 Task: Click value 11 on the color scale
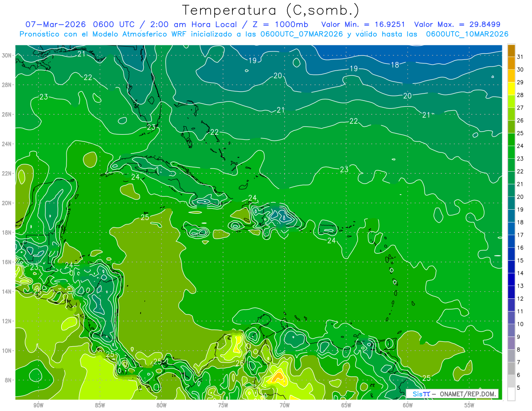click(520, 312)
